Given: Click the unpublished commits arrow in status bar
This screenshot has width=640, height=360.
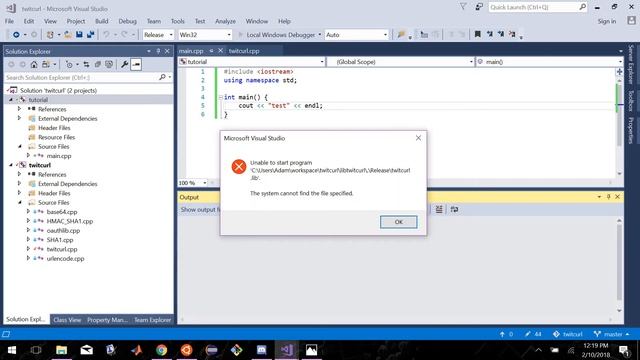Looking at the screenshot, I should click(x=502, y=334).
